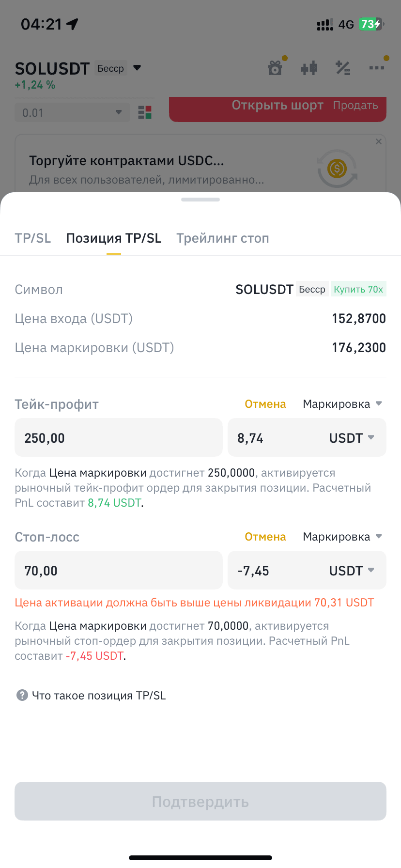Screen dimensions: 401x868
Task: Cancel stop-loss with Отмена link
Action: click(265, 537)
